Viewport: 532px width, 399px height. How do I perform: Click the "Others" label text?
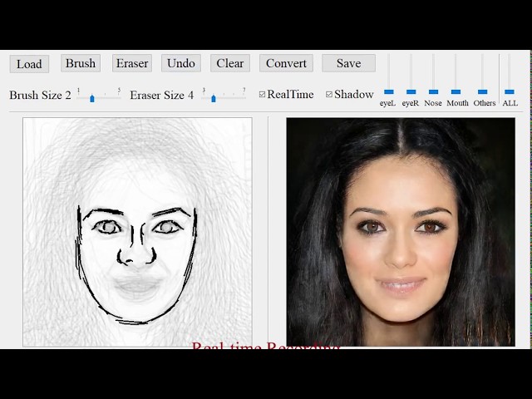click(484, 103)
